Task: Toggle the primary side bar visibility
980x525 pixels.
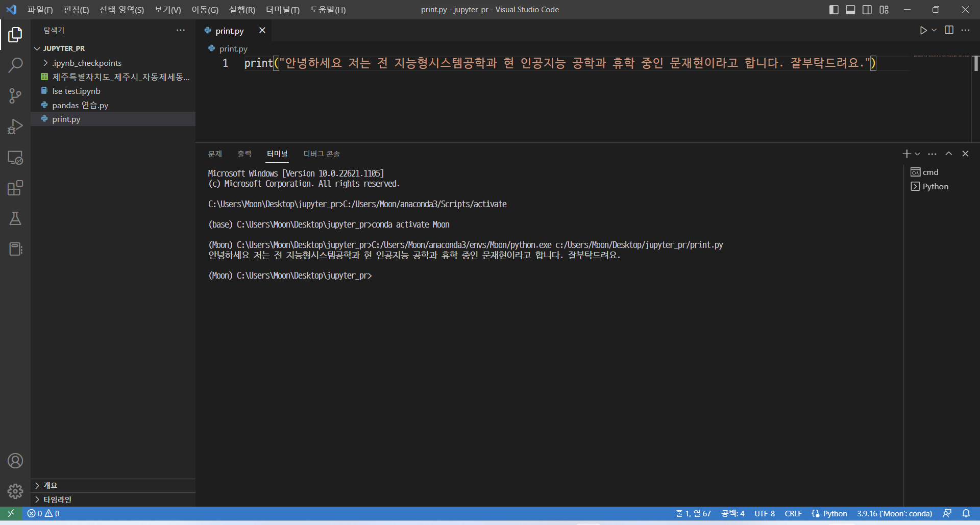Action: pos(834,10)
